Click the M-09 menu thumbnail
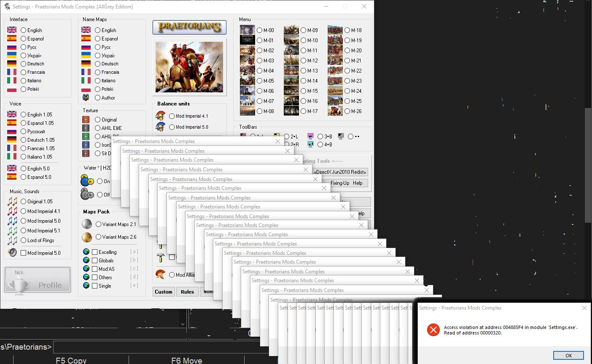Image resolution: width=592 pixels, height=364 pixels. (x=291, y=30)
